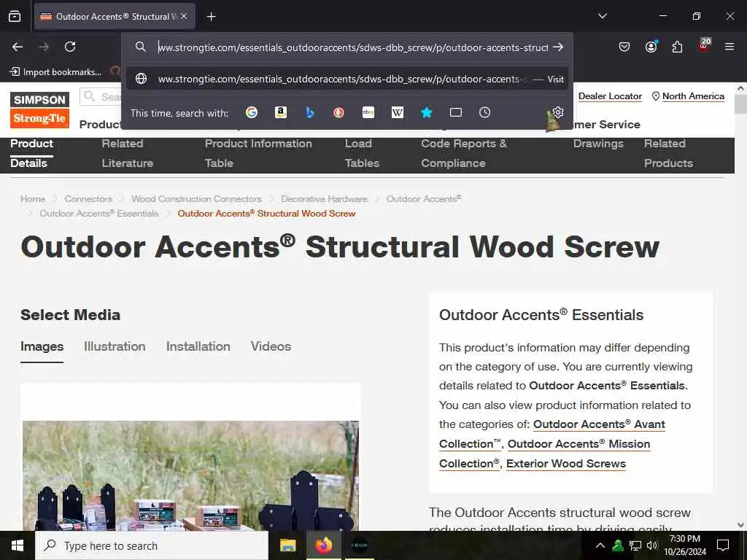Click Wood Construction Connectors breadcrumb

tap(196, 198)
